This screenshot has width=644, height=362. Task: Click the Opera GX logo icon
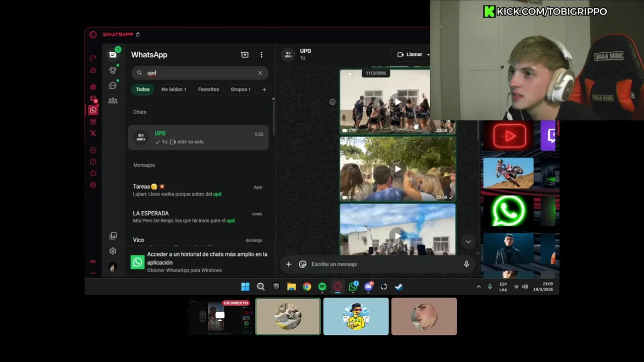(93, 35)
